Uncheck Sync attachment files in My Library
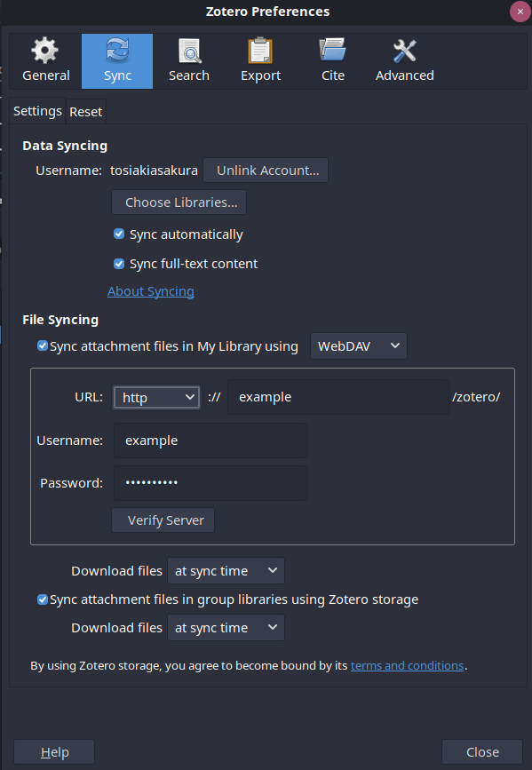The width and height of the screenshot is (532, 770). pos(43,345)
